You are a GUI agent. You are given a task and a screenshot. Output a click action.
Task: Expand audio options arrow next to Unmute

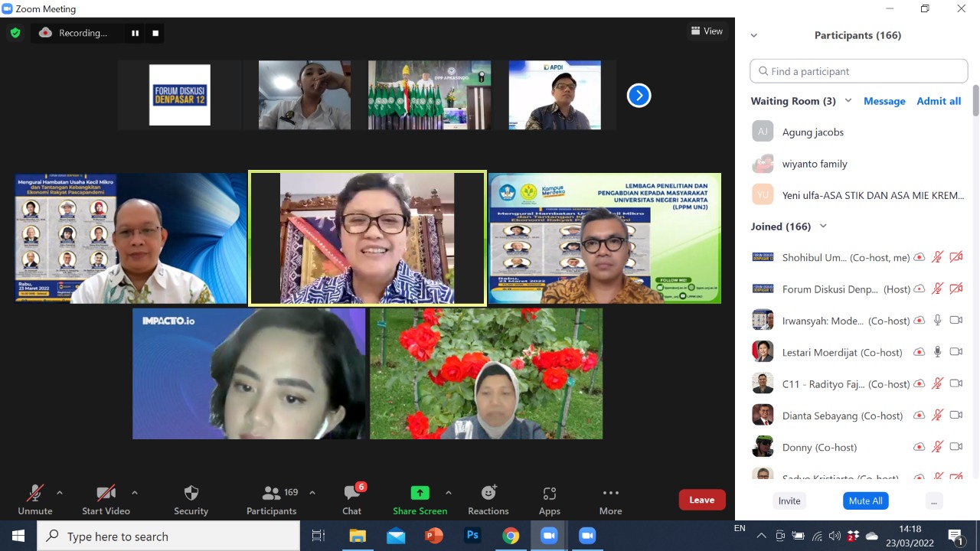pyautogui.click(x=60, y=493)
